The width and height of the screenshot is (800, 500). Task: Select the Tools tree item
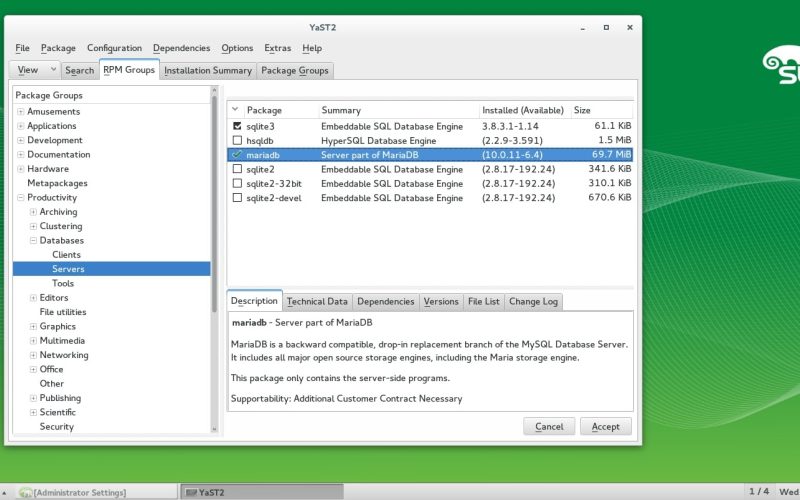pyautogui.click(x=63, y=283)
